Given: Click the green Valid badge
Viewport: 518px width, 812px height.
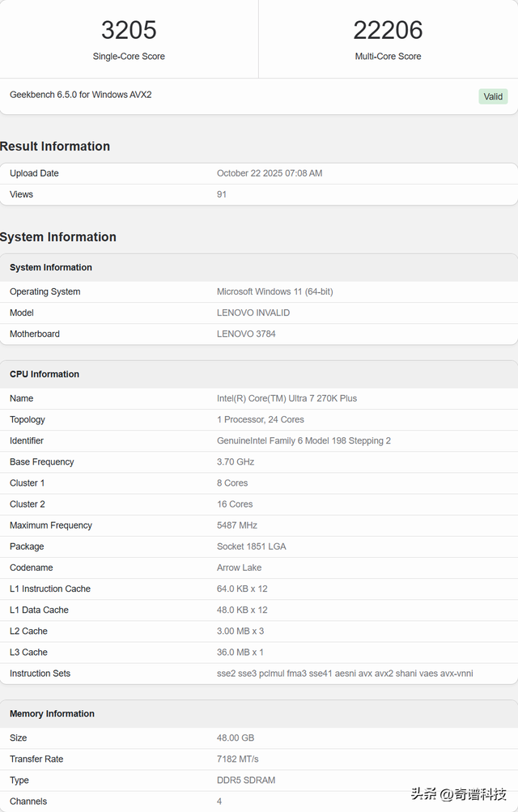Looking at the screenshot, I should click(x=493, y=96).
